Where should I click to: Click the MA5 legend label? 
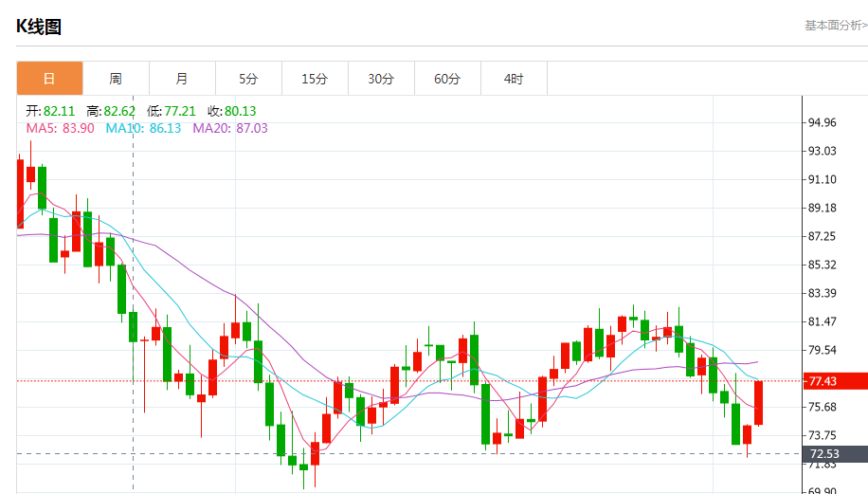(60, 128)
